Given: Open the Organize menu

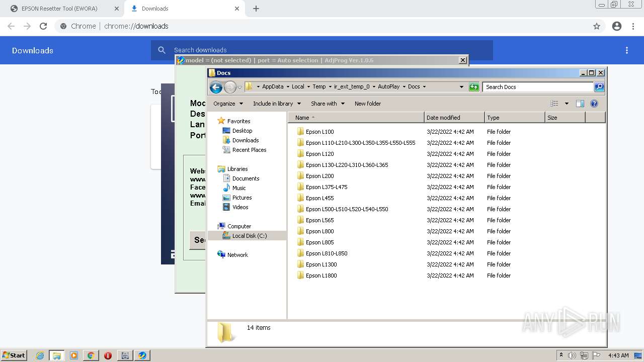Looking at the screenshot, I should 228,104.
